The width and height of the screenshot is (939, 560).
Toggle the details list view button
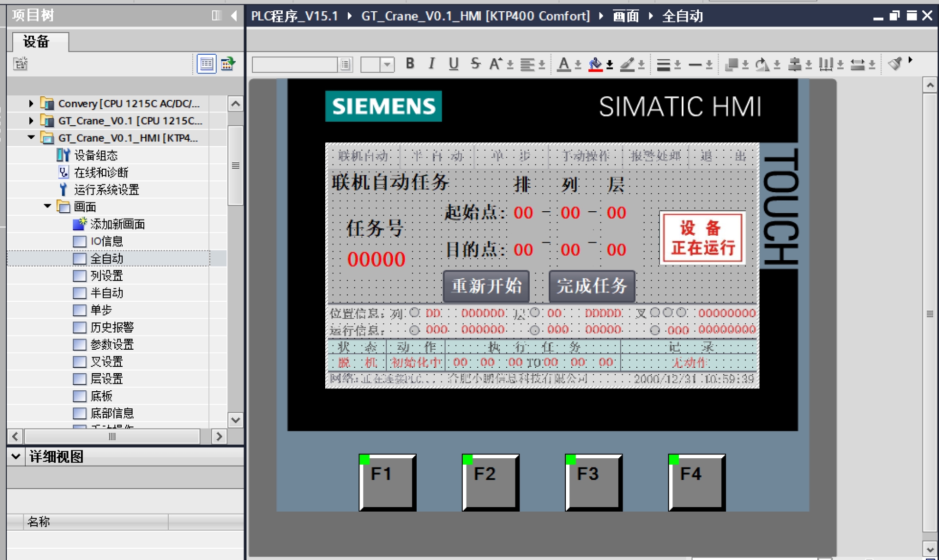[x=206, y=64]
